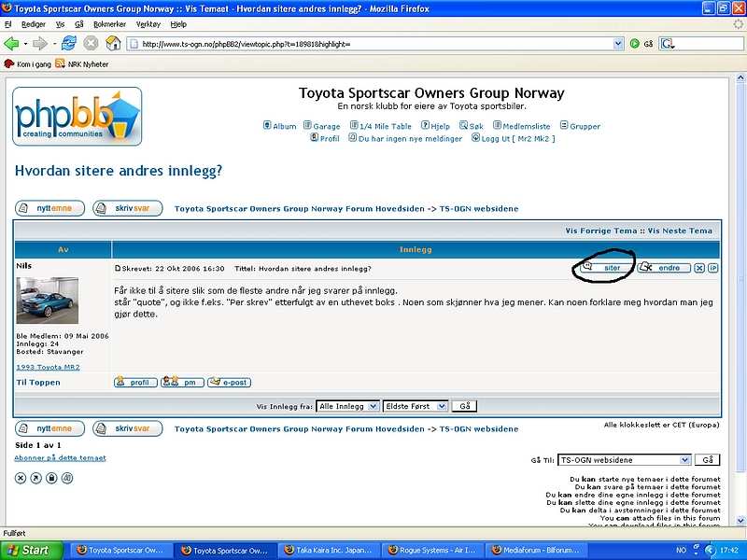Open the Eldste Først sort dropdown
This screenshot has height=560, width=747.
[416, 406]
